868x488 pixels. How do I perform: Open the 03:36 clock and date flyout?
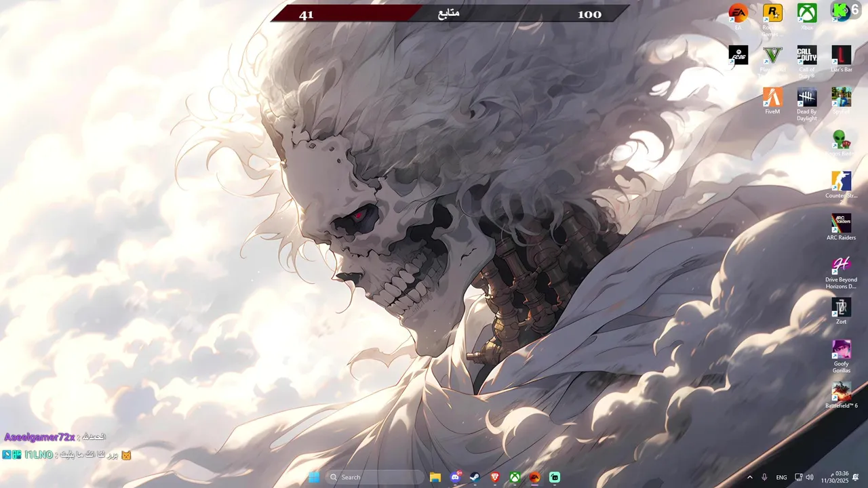(835, 477)
